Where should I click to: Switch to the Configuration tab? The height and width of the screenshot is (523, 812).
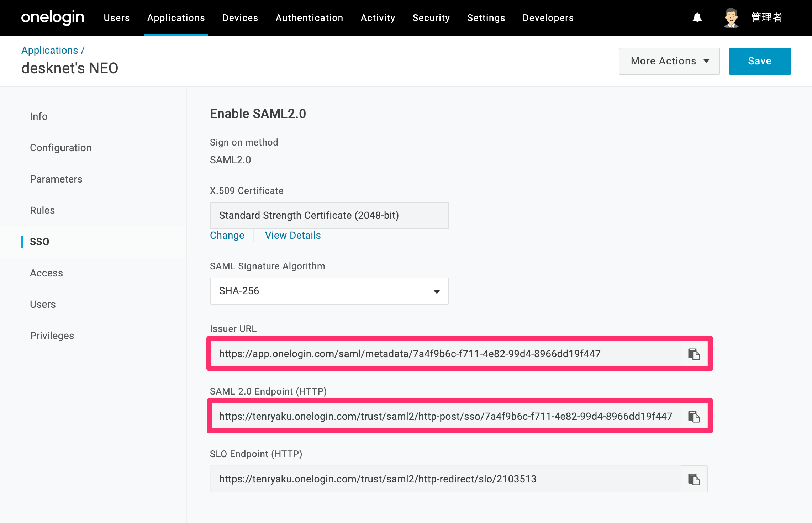point(61,148)
